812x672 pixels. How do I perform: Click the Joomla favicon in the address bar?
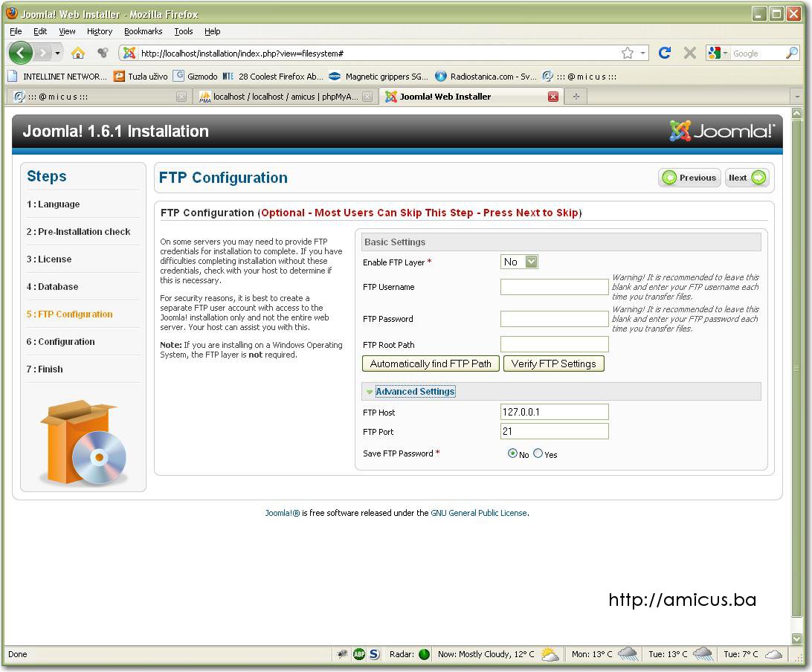pyautogui.click(x=129, y=53)
